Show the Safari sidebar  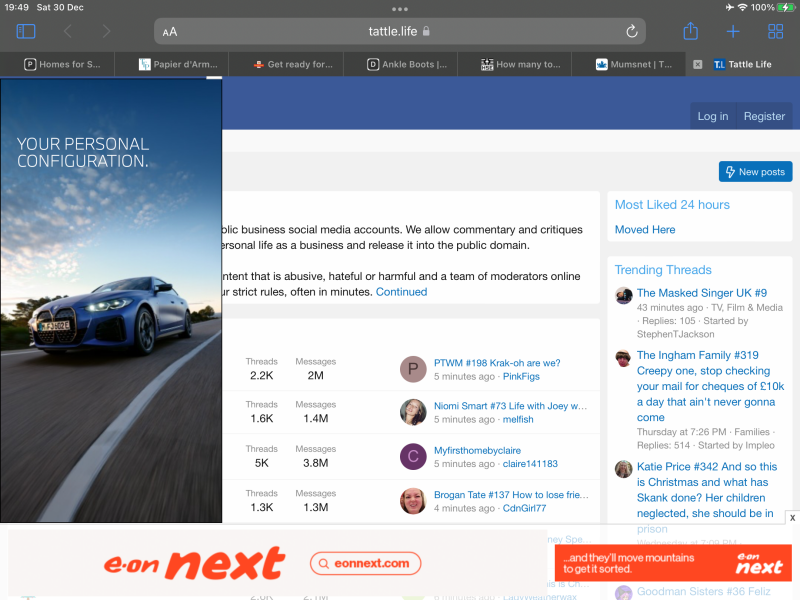(26, 32)
